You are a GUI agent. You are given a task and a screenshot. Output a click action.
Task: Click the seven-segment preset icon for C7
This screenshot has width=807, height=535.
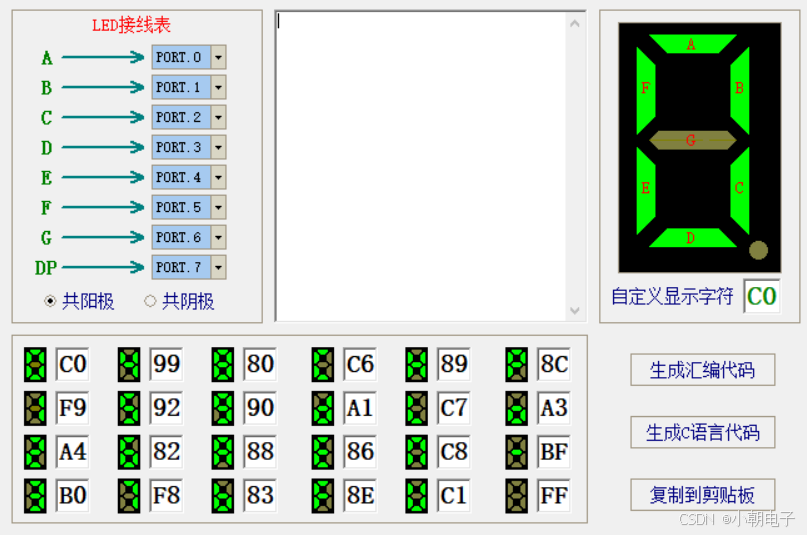pos(416,408)
